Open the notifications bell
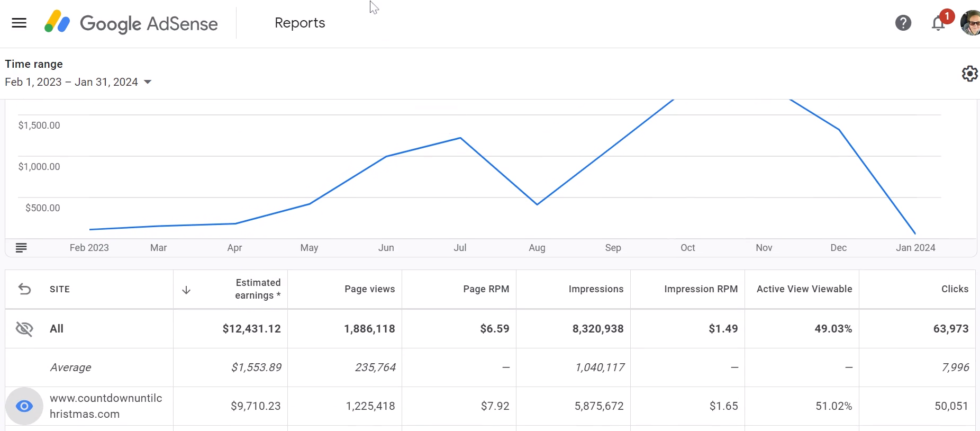The width and height of the screenshot is (980, 431). tap(938, 23)
